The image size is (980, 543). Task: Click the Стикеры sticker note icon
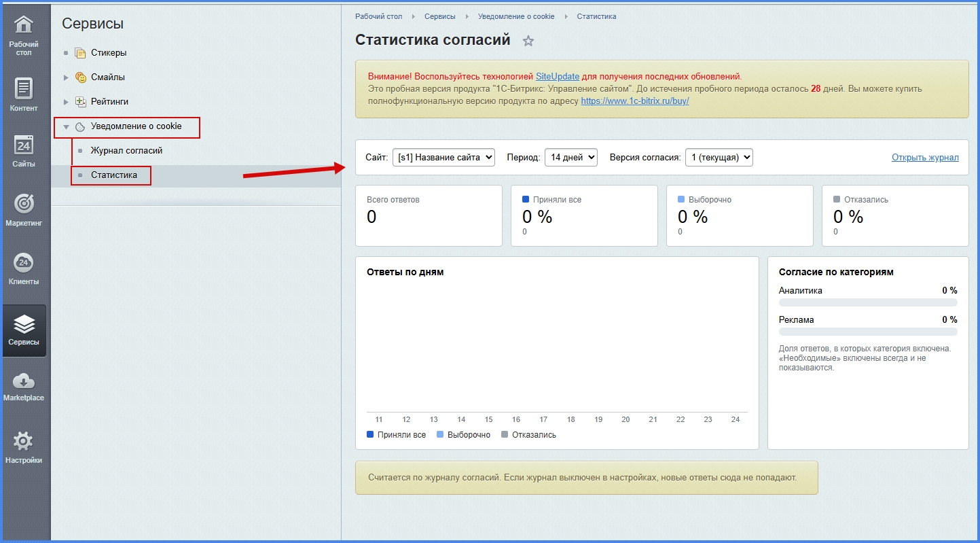(x=80, y=53)
